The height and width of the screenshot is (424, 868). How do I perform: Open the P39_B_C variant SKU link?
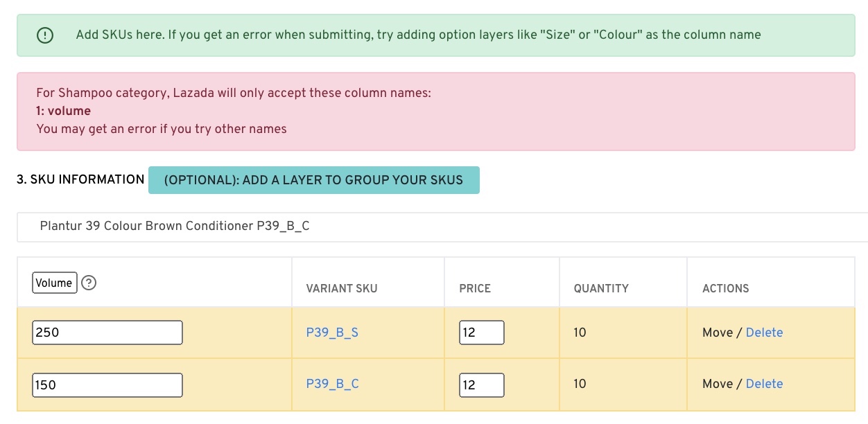pos(333,384)
